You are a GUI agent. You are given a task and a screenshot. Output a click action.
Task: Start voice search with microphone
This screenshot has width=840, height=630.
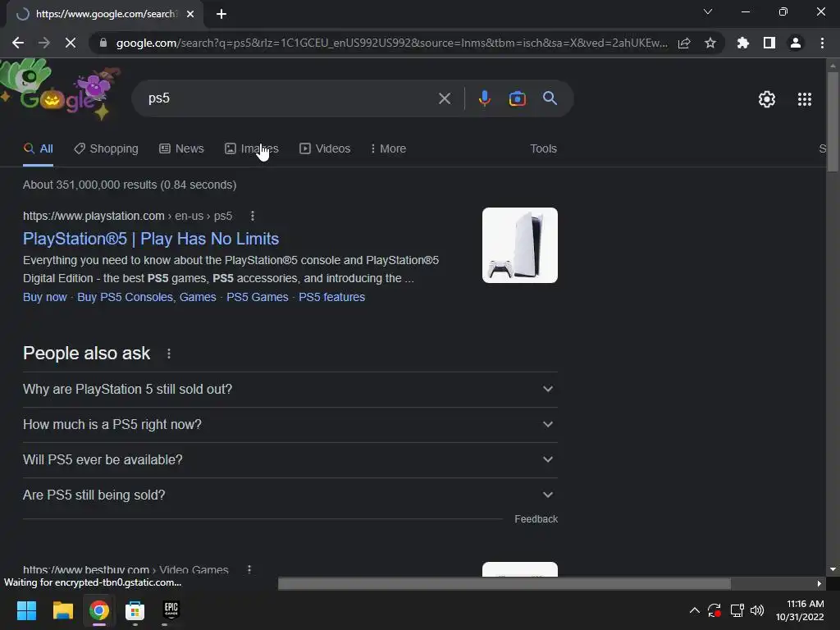point(484,98)
